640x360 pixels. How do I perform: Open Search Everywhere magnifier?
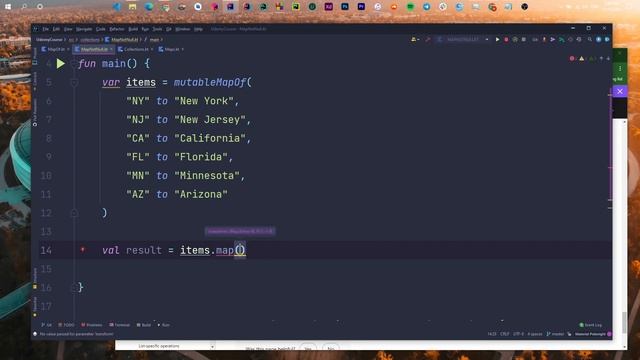[x=590, y=40]
